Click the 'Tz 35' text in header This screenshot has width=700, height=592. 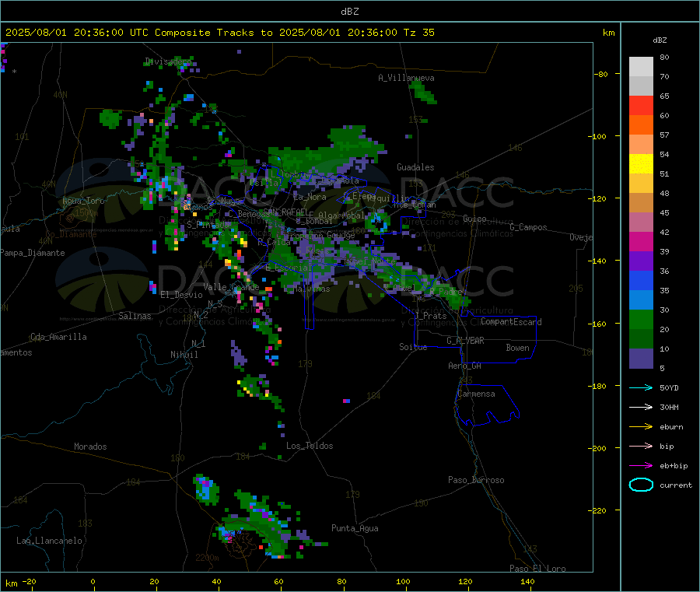pos(418,32)
